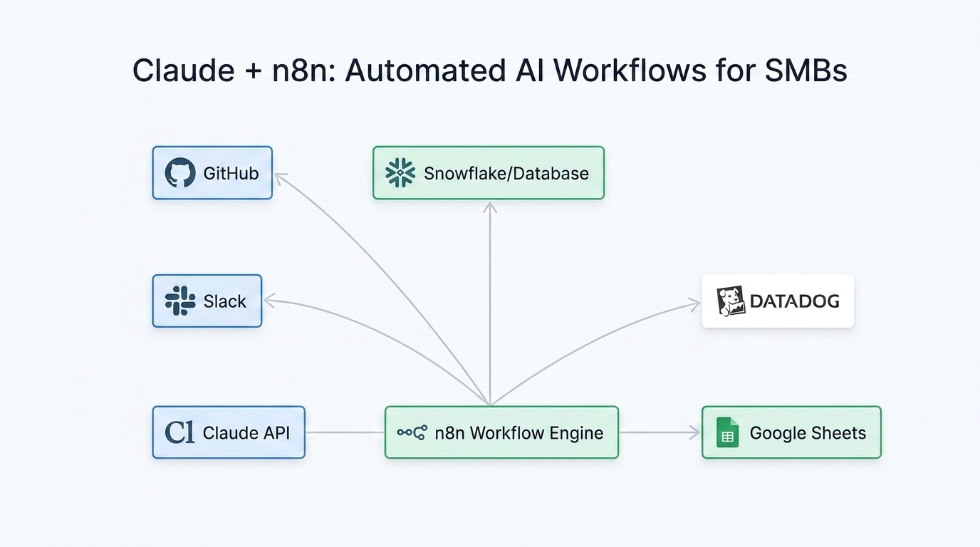The width and height of the screenshot is (980, 547).
Task: Click the n8n Workflow Engine node
Action: [501, 432]
